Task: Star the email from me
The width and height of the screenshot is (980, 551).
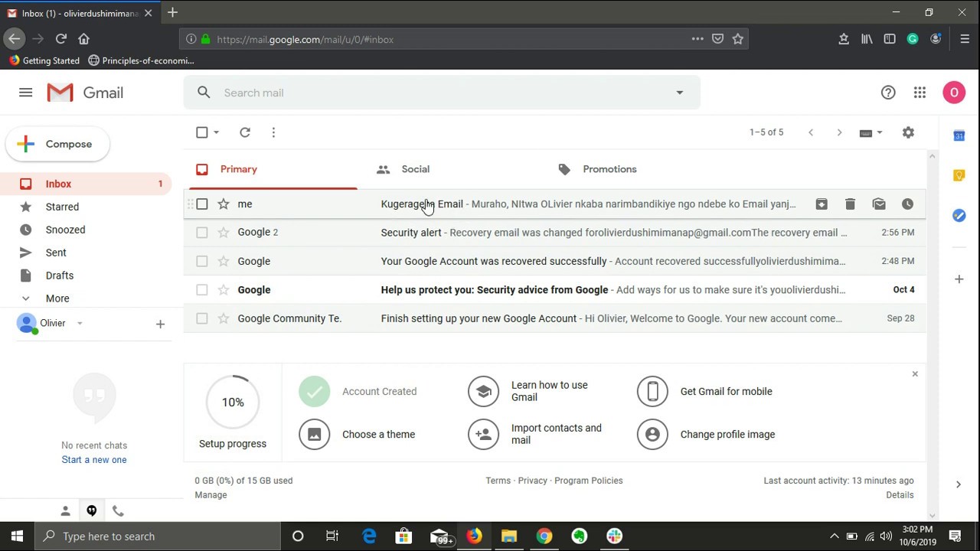Action: (x=224, y=204)
